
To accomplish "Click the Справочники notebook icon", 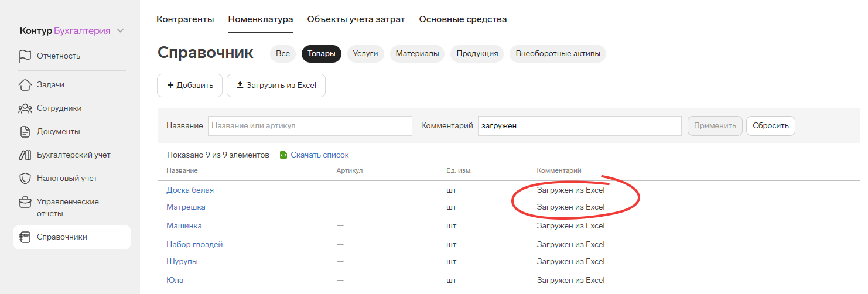I will [25, 237].
